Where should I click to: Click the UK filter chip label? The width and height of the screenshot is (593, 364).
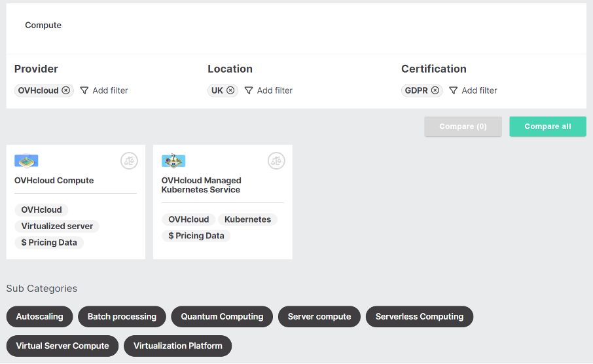tap(217, 90)
